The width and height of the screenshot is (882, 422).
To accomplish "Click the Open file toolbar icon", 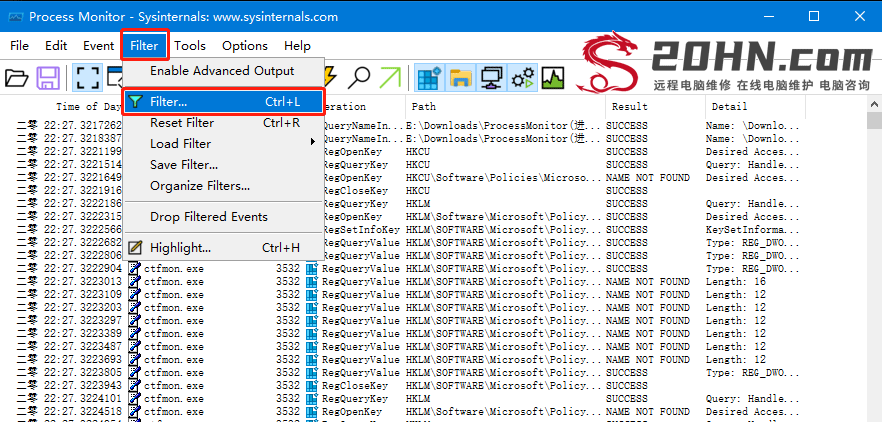I will click(x=17, y=78).
